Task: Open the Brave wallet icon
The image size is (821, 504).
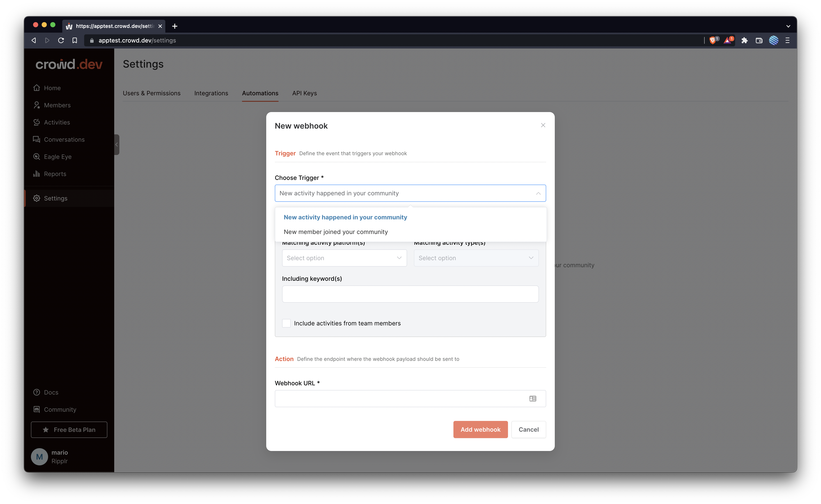Action: [x=759, y=40]
